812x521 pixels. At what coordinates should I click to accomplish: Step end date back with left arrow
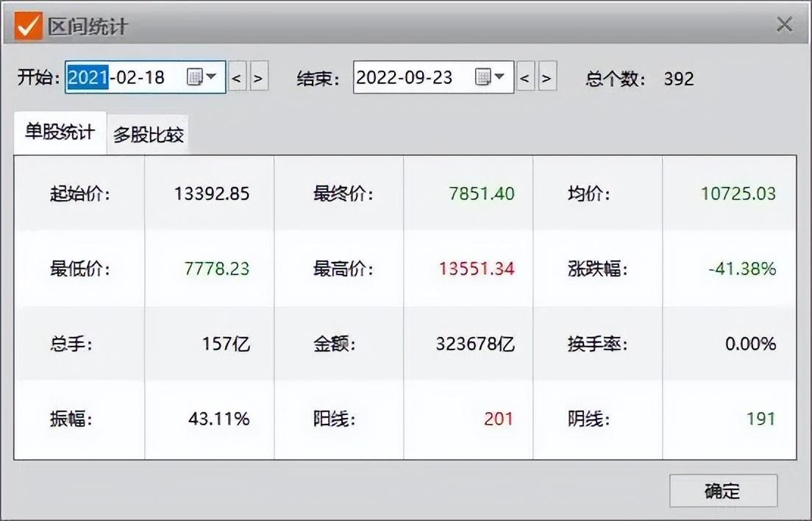[525, 77]
